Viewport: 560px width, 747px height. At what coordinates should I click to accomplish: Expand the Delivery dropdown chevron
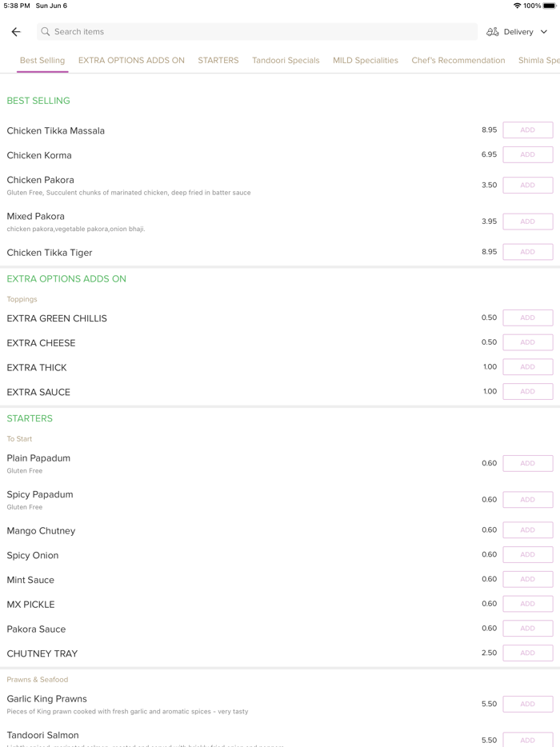pyautogui.click(x=544, y=32)
